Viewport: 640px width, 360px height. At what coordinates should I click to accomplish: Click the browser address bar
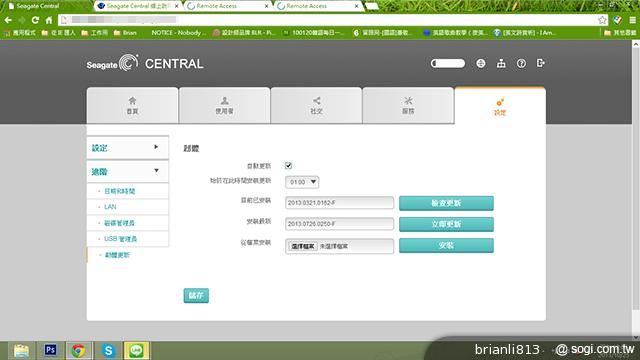click(x=333, y=20)
